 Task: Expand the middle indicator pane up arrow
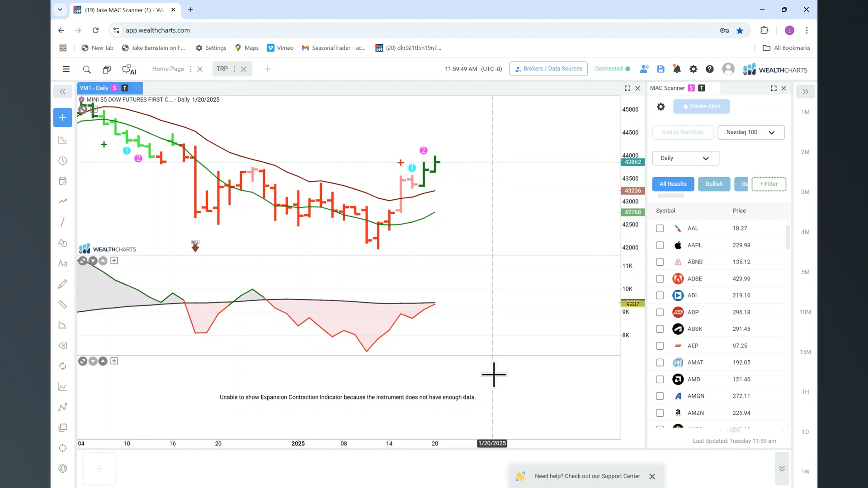pyautogui.click(x=103, y=261)
